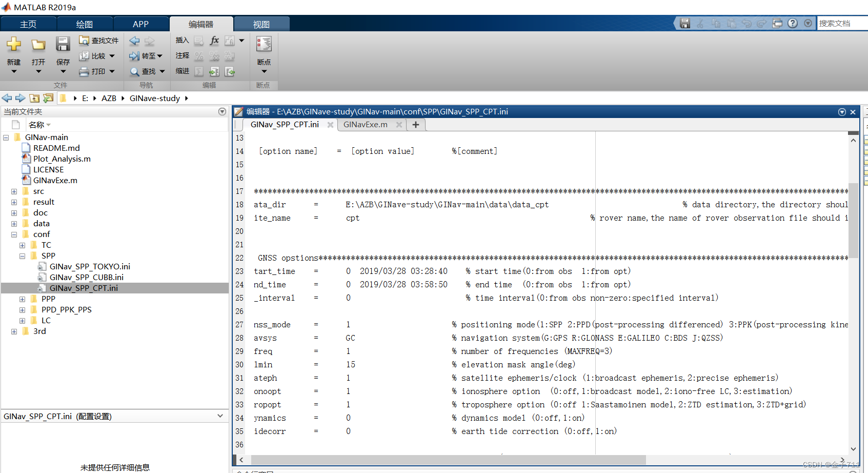
Task: Click the quick access save icon
Action: 685,23
